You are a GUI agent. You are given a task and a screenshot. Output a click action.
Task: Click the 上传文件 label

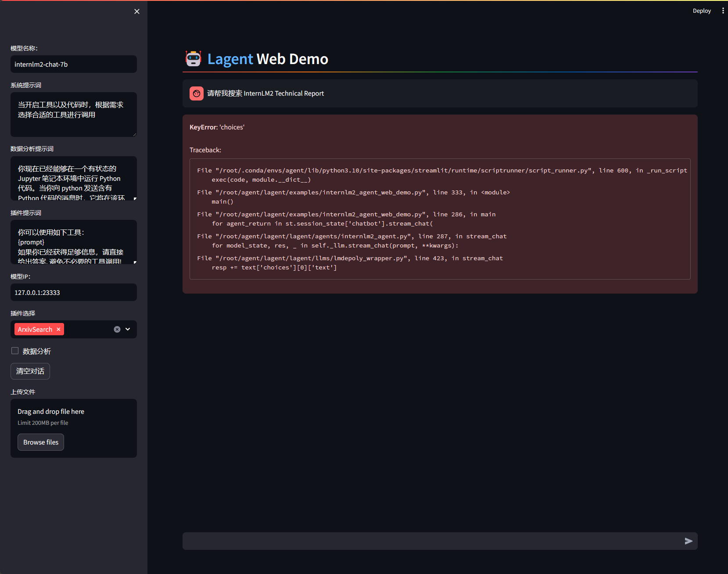[x=23, y=392]
